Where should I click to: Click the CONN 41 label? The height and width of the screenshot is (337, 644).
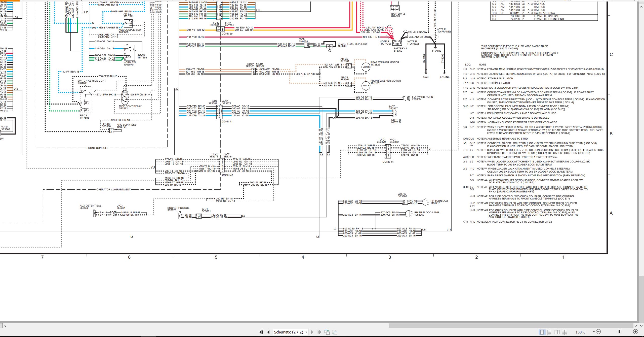[x=227, y=122]
